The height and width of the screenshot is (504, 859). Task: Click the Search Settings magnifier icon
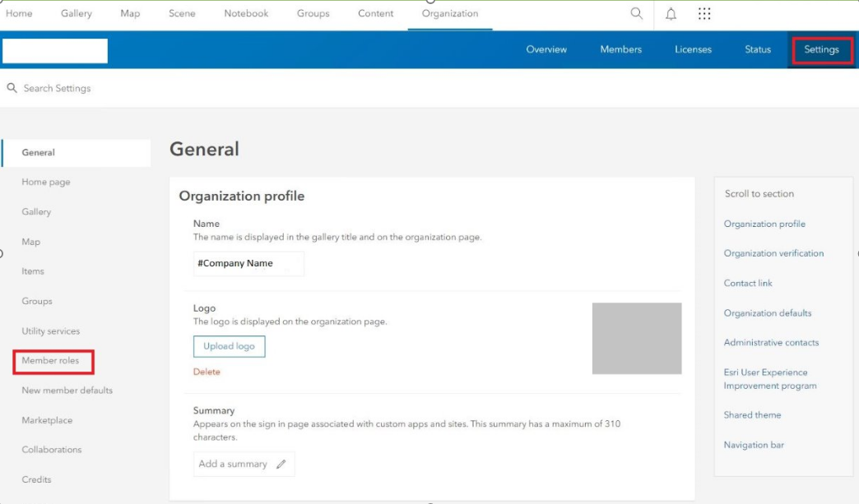tap(12, 88)
